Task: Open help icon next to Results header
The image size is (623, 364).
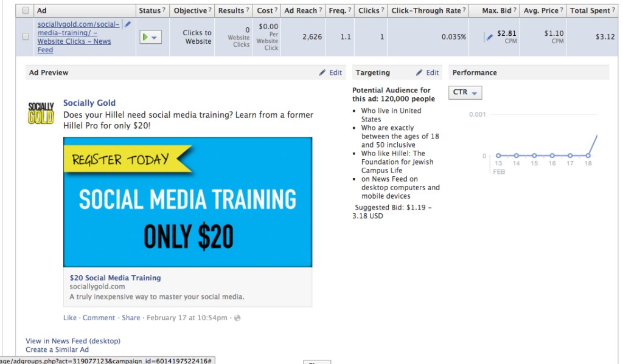Action: click(x=248, y=10)
